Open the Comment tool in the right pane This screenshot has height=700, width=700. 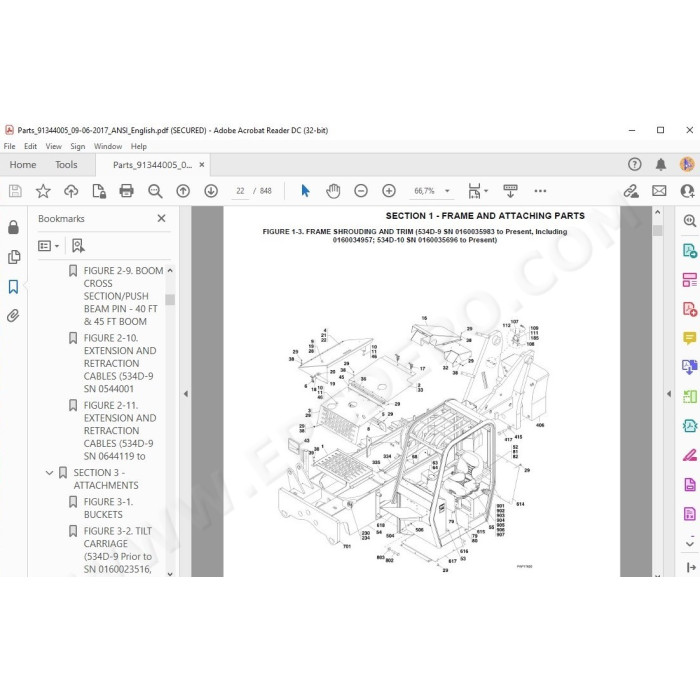pos(689,338)
